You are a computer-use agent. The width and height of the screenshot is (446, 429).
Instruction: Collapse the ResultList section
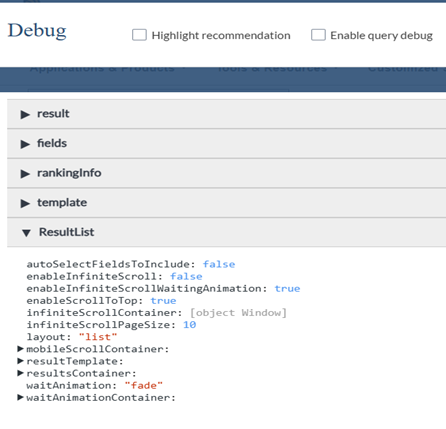[x=227, y=232]
